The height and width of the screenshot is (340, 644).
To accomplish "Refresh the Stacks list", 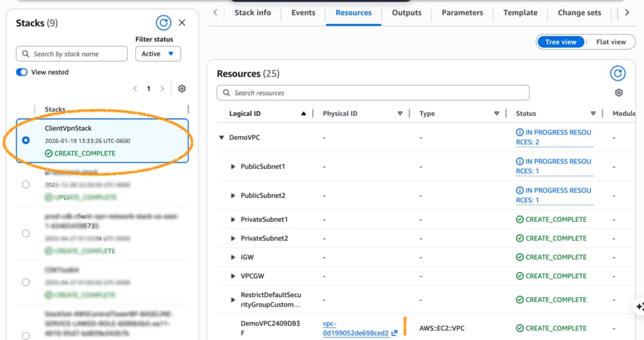I will click(x=163, y=23).
